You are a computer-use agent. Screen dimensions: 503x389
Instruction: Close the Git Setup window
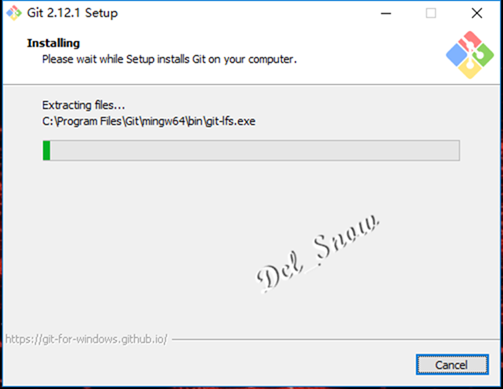(x=477, y=13)
